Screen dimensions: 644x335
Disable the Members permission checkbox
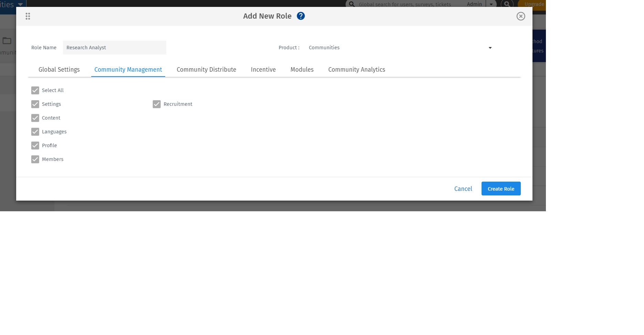35,159
